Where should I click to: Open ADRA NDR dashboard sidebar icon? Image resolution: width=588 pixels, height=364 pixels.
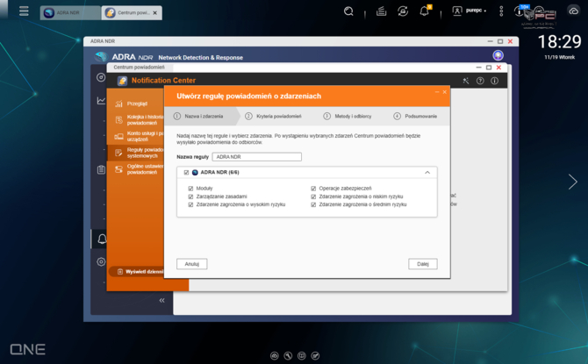coord(101,77)
